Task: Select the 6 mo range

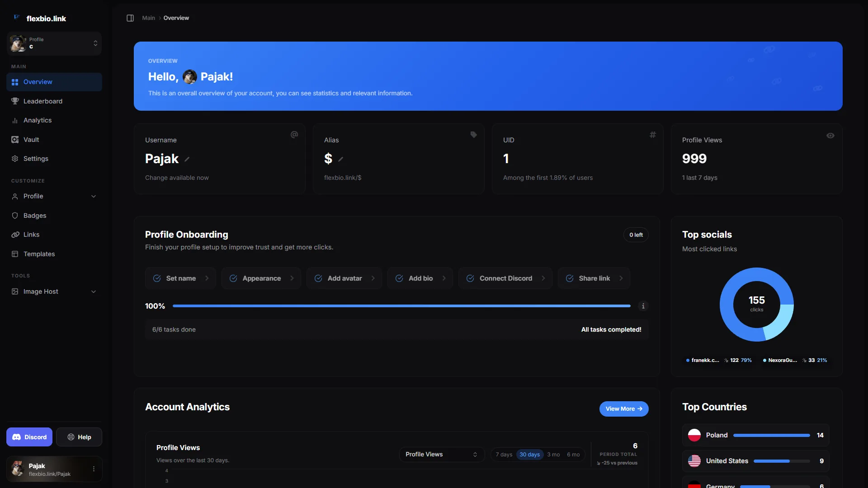Action: pyautogui.click(x=573, y=455)
